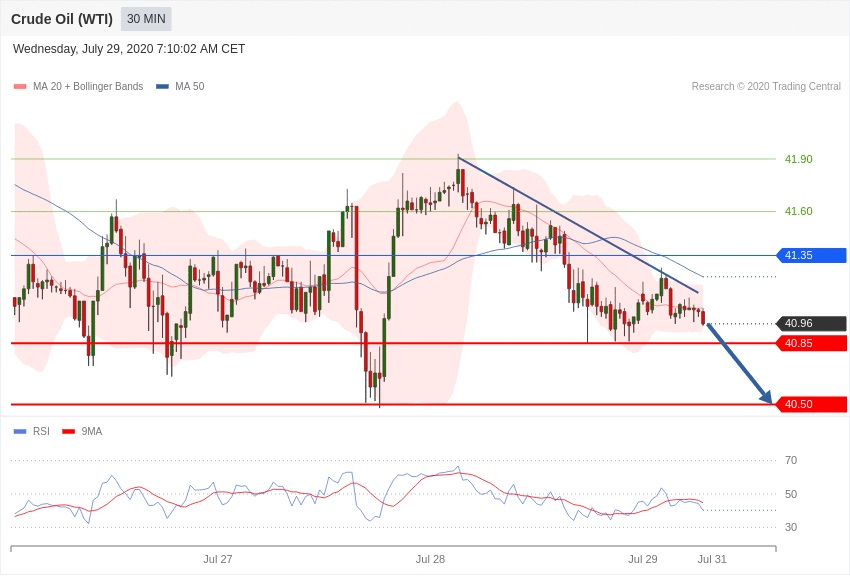Click the Research © 2020 Trading Central credit
The width and height of the screenshot is (850, 576).
[766, 86]
